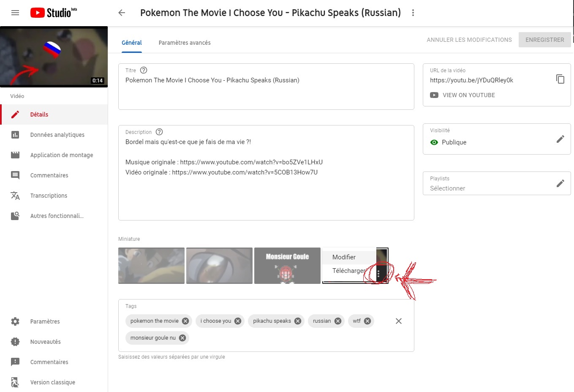The width and height of the screenshot is (574, 392).
Task: Click the Description help question mark icon
Action: pos(159,132)
